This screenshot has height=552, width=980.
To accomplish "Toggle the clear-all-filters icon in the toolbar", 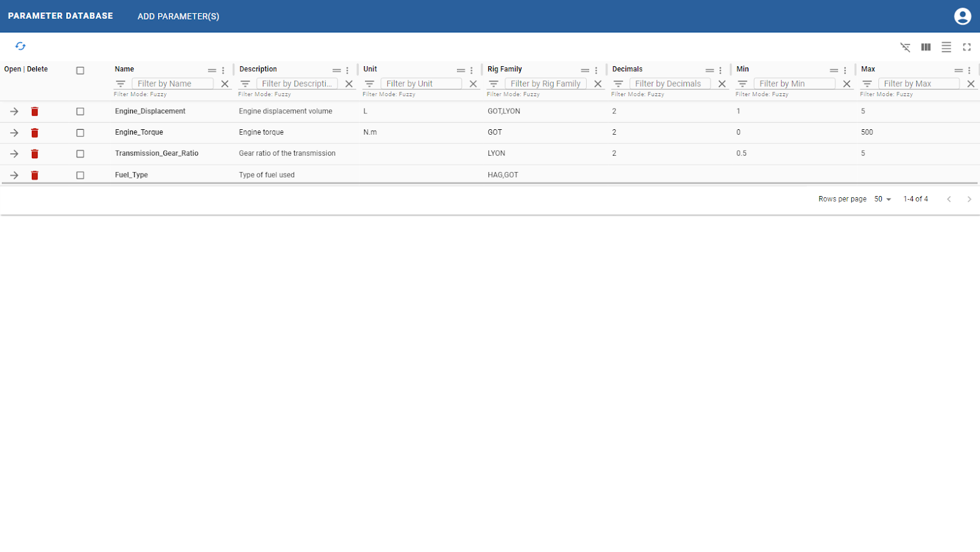I will (x=905, y=46).
